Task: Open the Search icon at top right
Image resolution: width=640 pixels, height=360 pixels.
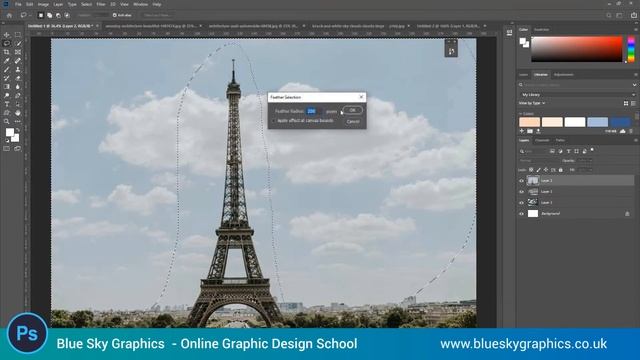Action: pyautogui.click(x=609, y=15)
